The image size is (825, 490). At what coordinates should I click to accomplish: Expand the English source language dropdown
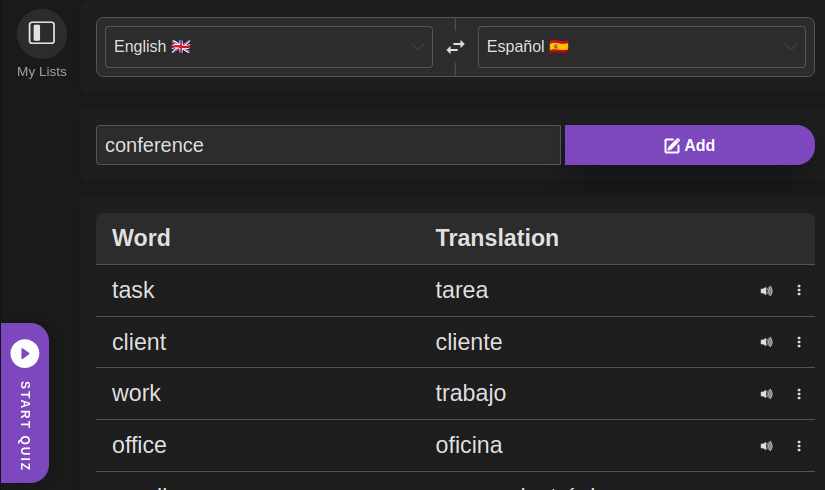point(268,47)
